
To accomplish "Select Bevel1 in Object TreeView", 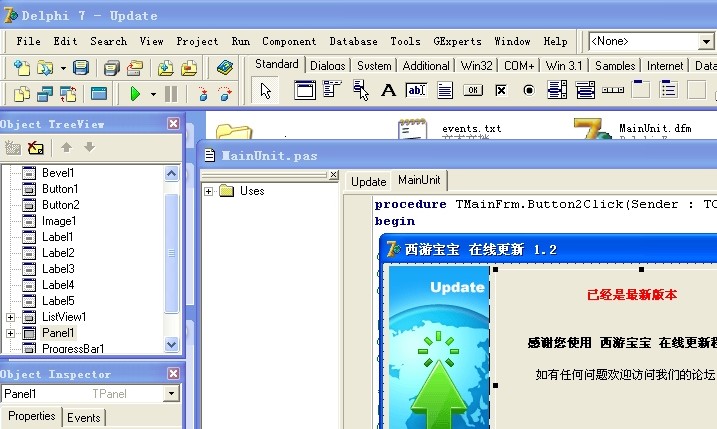I will (58, 173).
